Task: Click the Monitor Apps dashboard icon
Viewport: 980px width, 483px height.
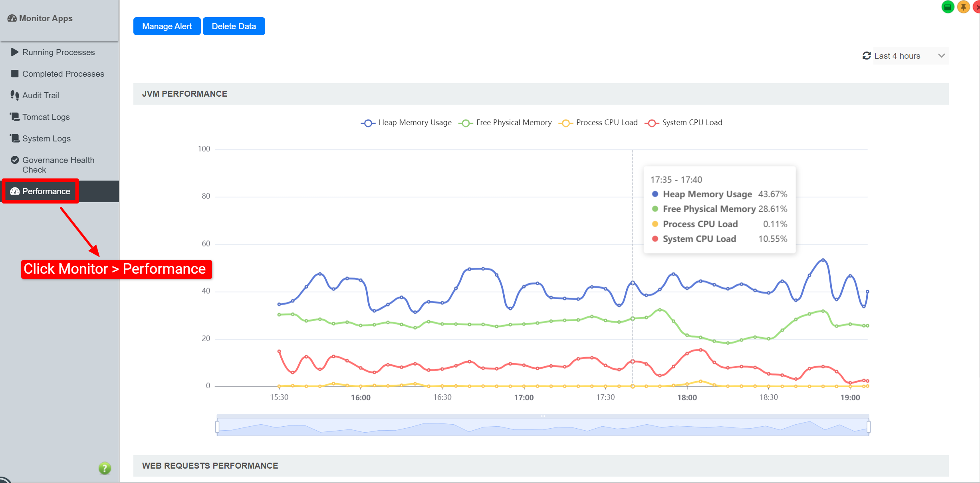Action: click(12, 18)
